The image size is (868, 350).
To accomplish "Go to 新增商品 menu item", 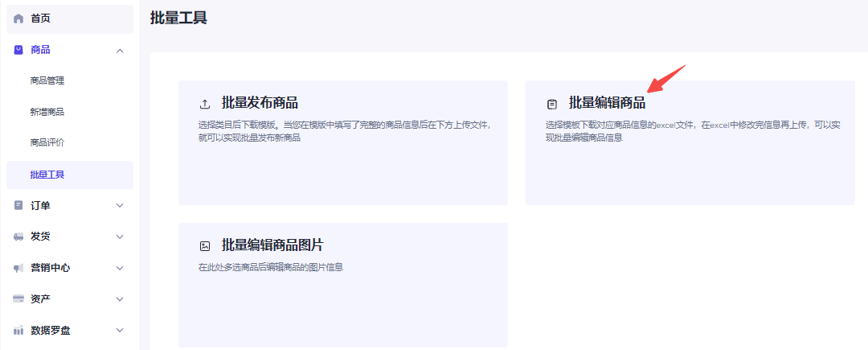I will pyautogui.click(x=47, y=112).
